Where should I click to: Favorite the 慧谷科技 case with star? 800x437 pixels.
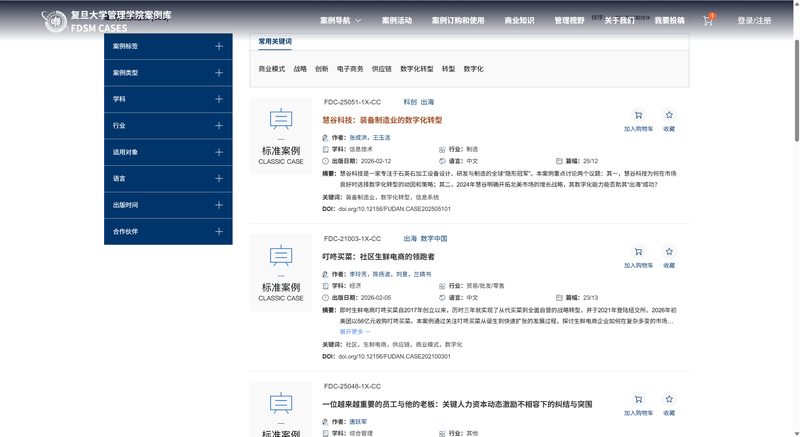pyautogui.click(x=669, y=120)
